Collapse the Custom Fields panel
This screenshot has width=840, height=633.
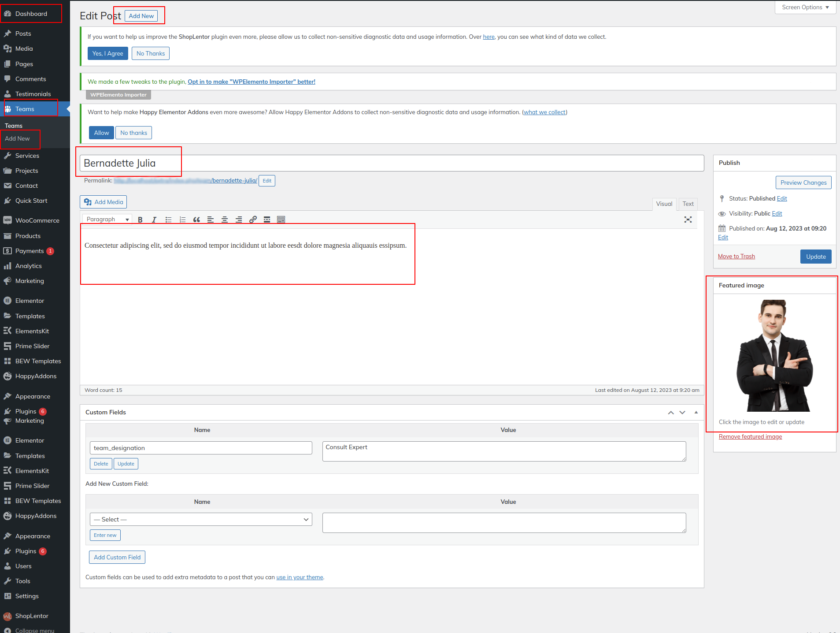pyautogui.click(x=696, y=412)
